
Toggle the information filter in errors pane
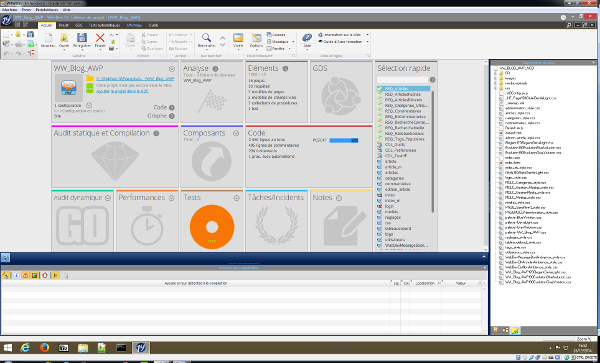[16, 275]
